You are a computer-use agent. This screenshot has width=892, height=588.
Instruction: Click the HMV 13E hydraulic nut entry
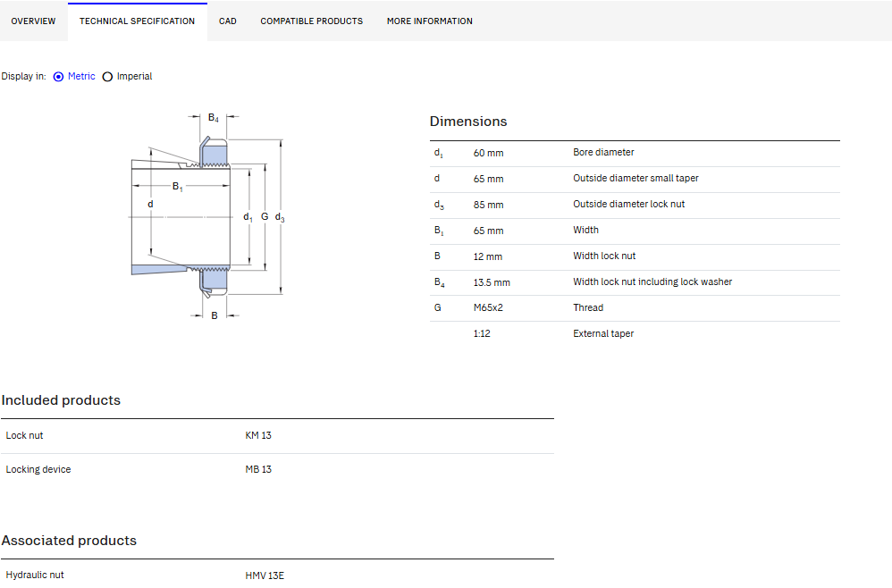tap(265, 575)
